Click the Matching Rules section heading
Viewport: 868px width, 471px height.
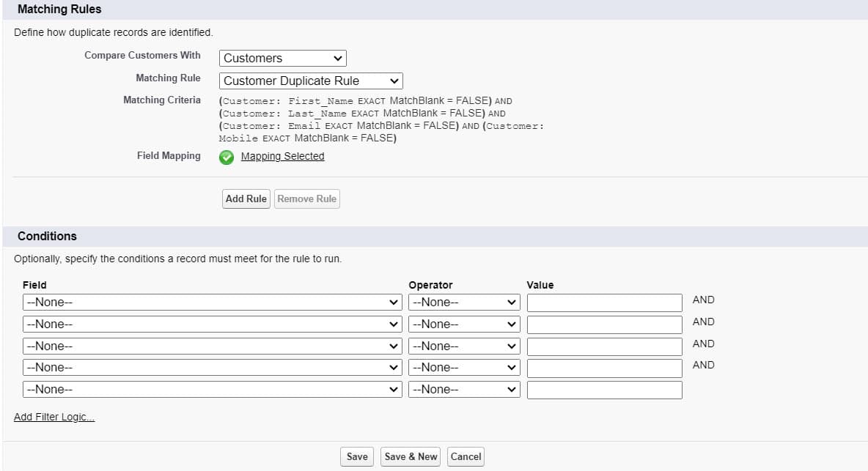coord(59,10)
